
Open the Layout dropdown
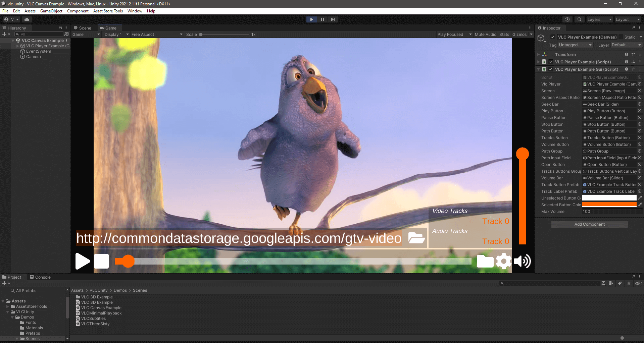pyautogui.click(x=627, y=19)
